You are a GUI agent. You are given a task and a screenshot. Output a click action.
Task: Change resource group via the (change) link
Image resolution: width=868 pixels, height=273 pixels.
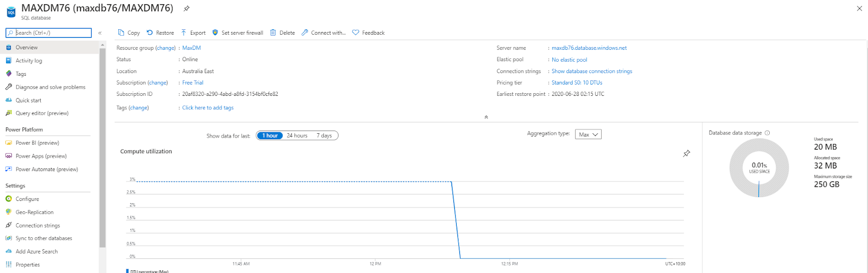tap(165, 48)
